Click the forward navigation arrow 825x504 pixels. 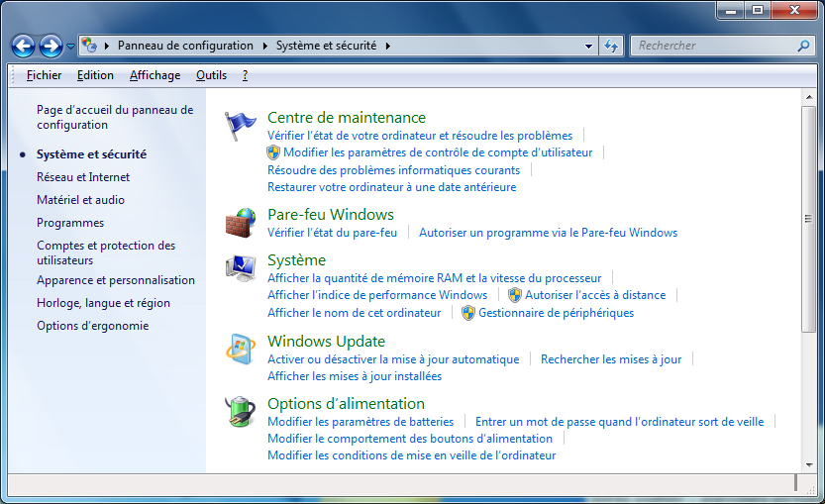coord(51,47)
